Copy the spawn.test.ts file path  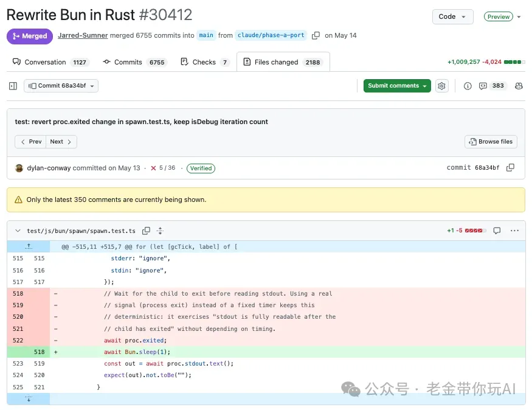pyautogui.click(x=147, y=231)
